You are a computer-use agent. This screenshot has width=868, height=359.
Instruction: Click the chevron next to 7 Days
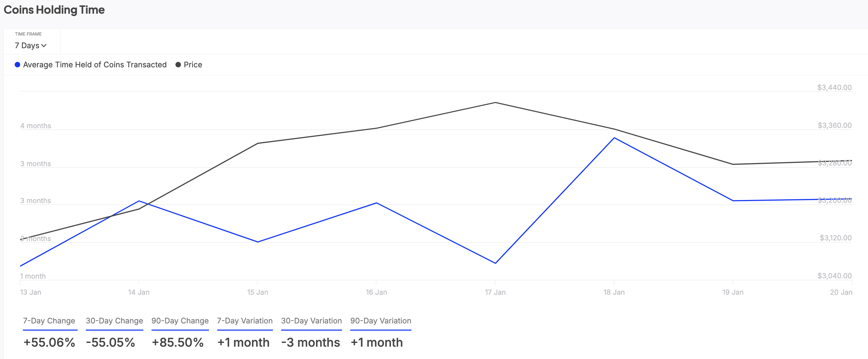click(x=44, y=45)
